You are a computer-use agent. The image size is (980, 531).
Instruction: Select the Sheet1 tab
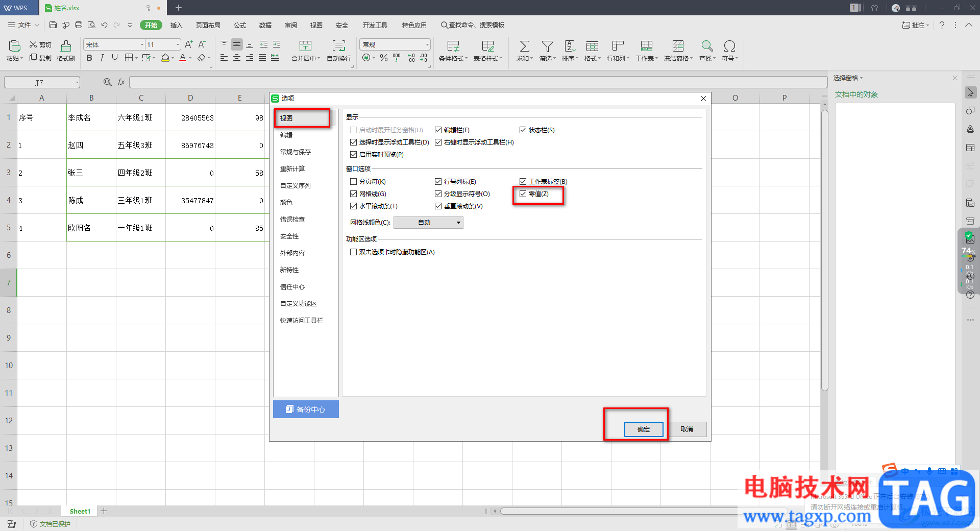[80, 511]
